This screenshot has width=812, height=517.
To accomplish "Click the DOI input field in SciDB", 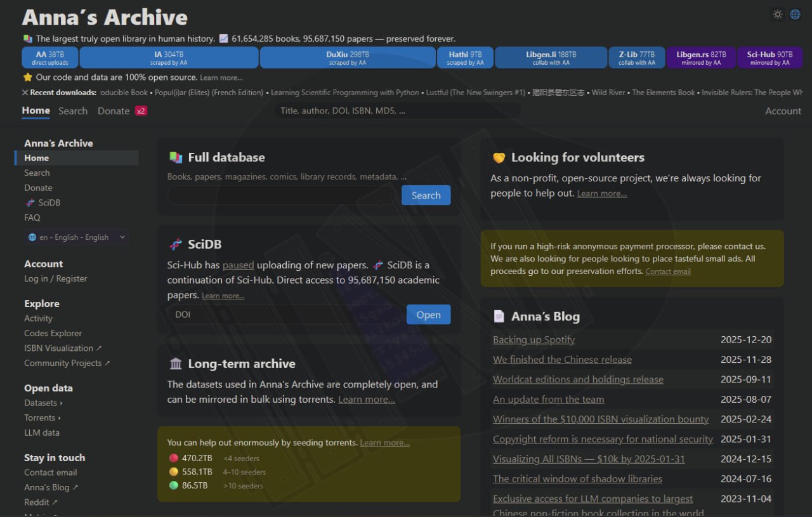I will pyautogui.click(x=285, y=315).
